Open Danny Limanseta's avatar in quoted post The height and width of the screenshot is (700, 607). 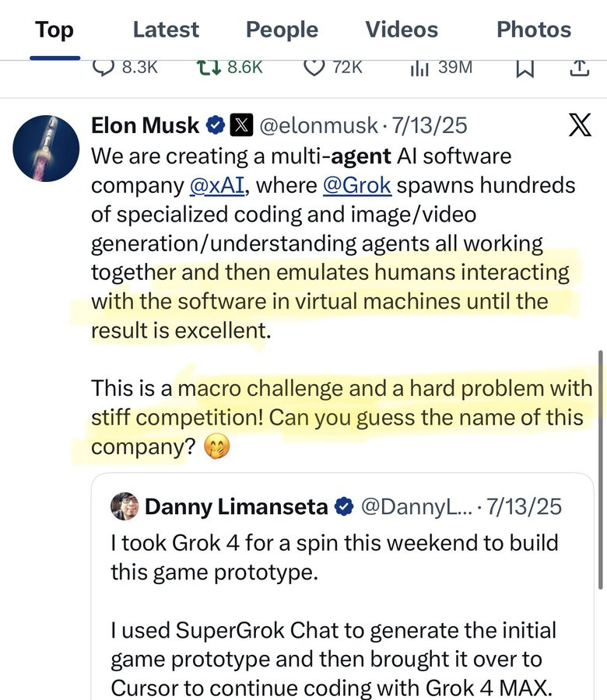click(x=125, y=506)
